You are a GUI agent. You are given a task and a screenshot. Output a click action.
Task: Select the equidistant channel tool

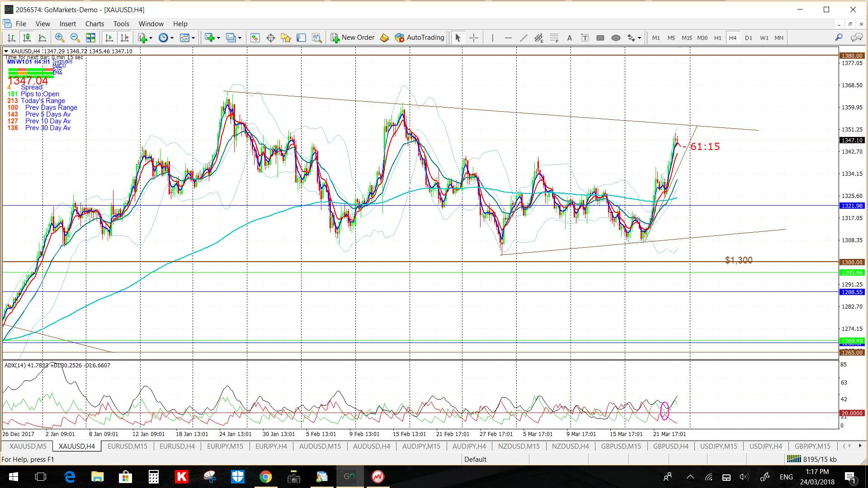click(538, 38)
